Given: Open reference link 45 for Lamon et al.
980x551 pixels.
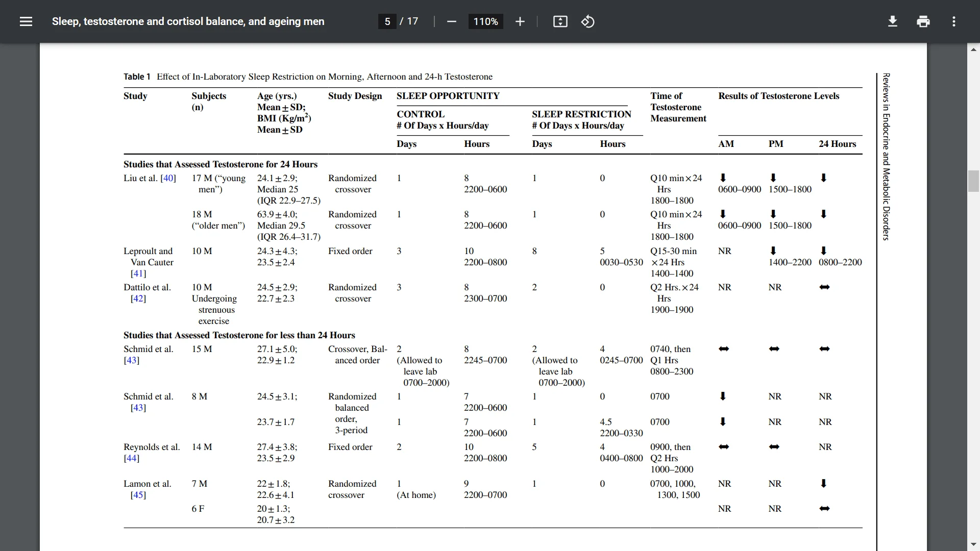Looking at the screenshot, I should click(x=138, y=495).
